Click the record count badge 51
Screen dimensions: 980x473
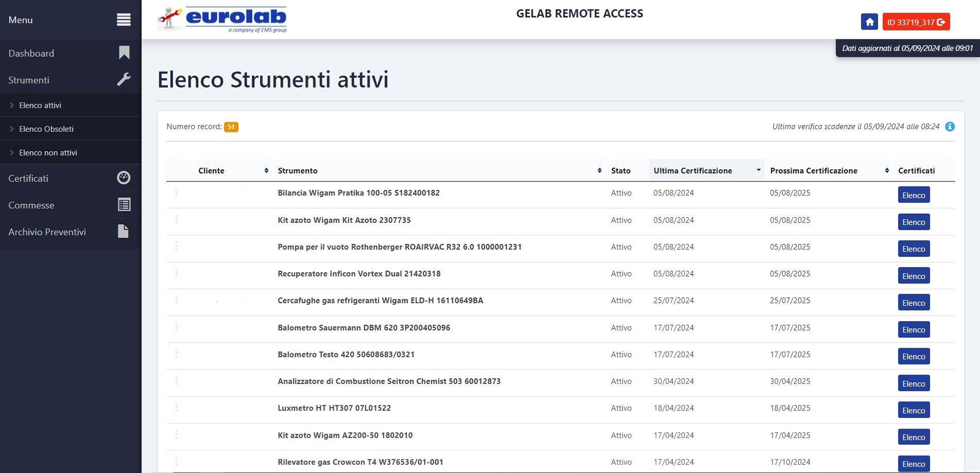pos(231,127)
